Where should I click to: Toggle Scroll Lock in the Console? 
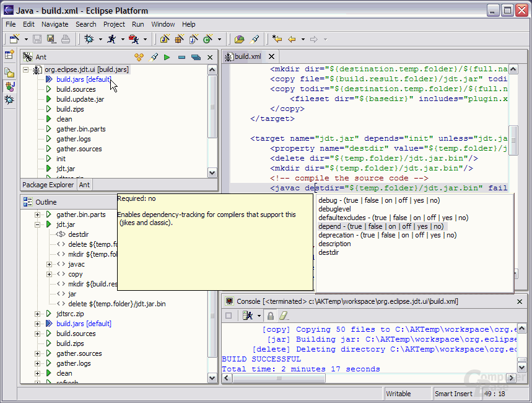pyautogui.click(x=271, y=316)
